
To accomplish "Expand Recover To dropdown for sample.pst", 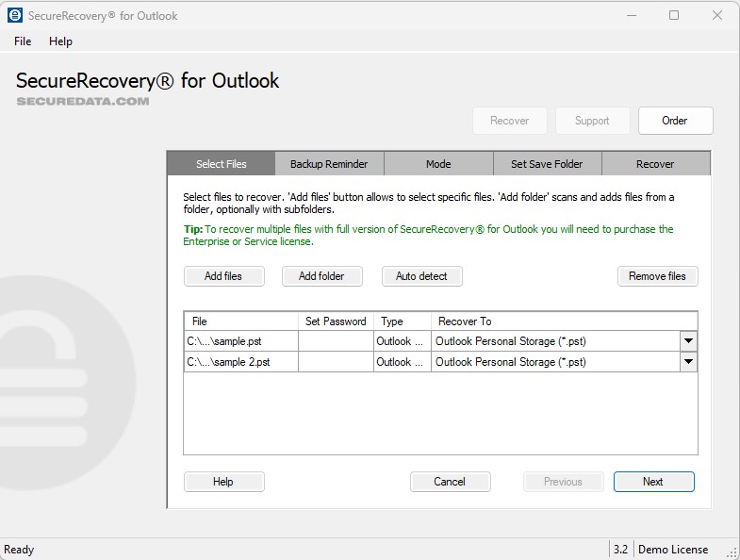I will 688,341.
